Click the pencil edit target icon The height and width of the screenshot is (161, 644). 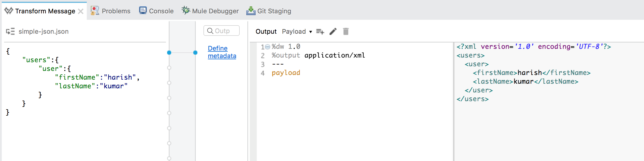click(x=333, y=31)
